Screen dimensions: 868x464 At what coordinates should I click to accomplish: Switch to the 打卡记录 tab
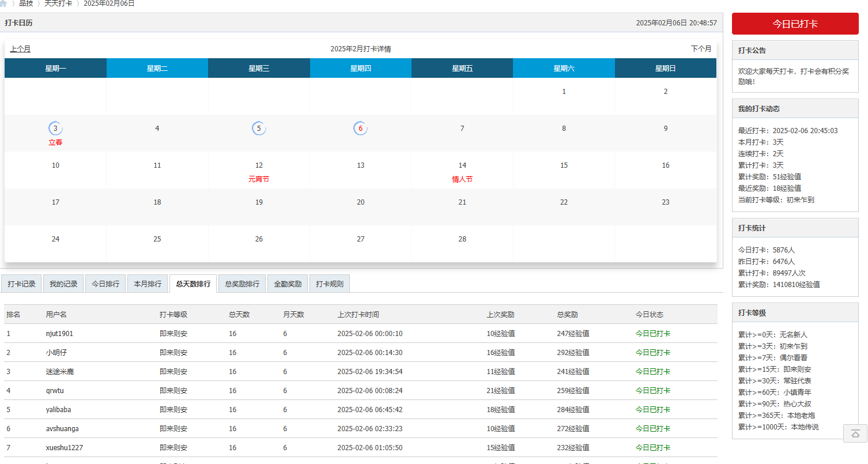(x=21, y=284)
